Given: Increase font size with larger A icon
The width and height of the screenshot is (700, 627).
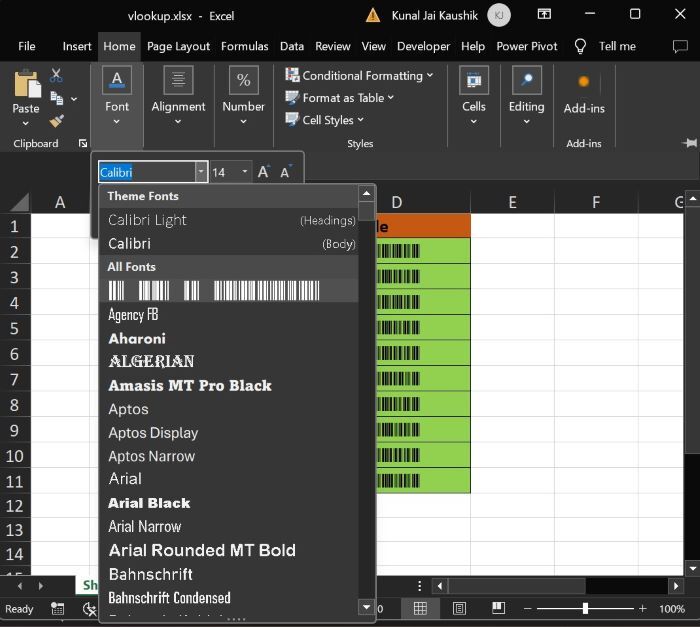Looking at the screenshot, I should click(x=263, y=172).
